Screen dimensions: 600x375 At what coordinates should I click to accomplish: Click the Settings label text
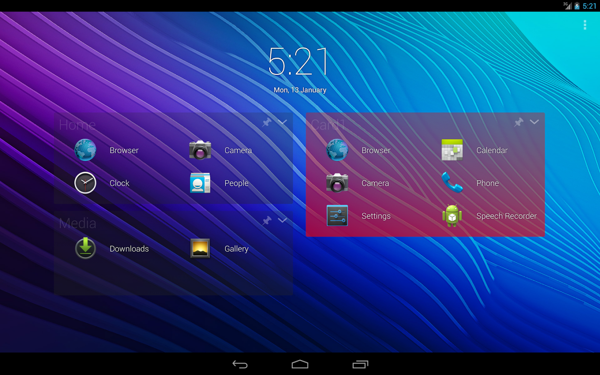[376, 216]
